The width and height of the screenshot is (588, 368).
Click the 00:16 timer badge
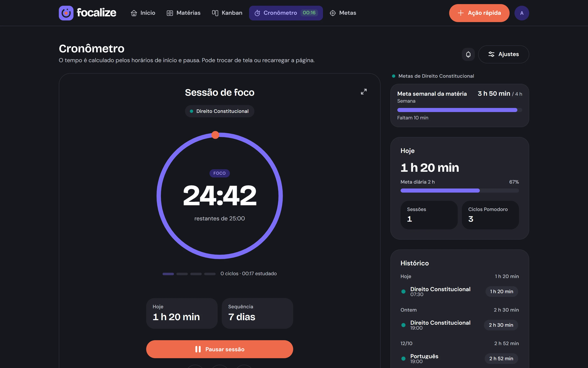pyautogui.click(x=309, y=13)
